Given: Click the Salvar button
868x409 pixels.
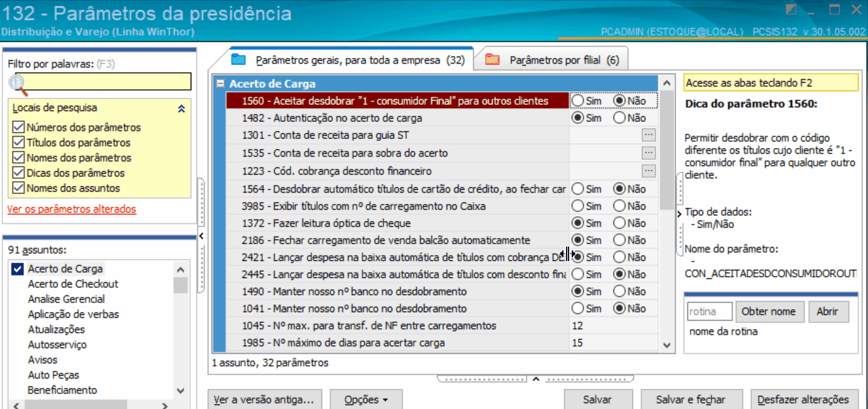Looking at the screenshot, I should 598,400.
